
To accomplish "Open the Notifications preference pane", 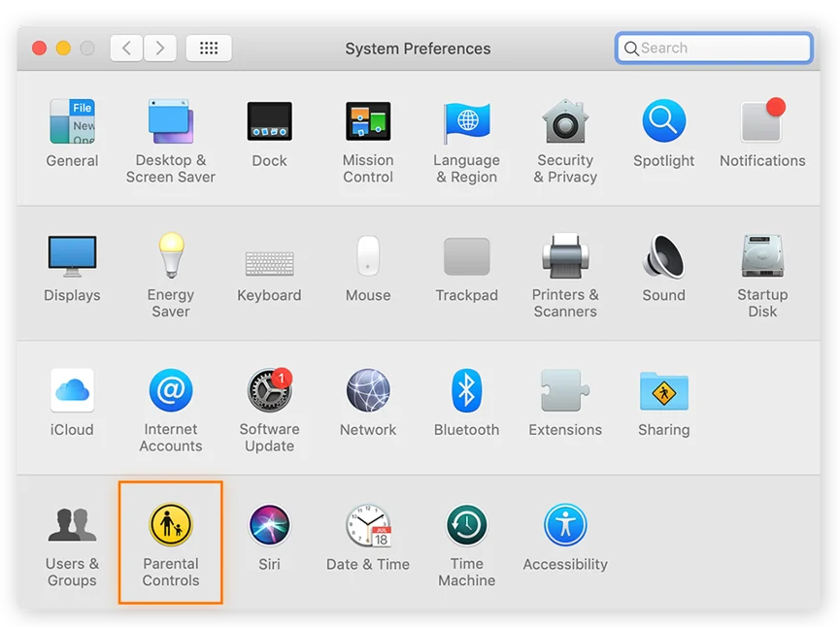I will coord(762,122).
